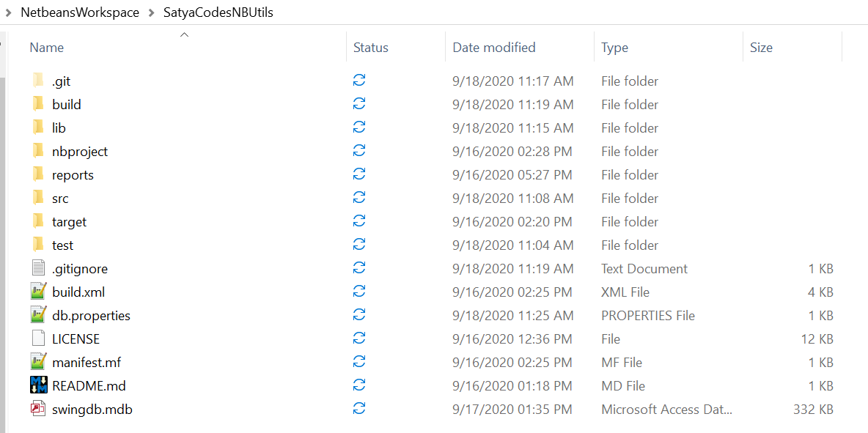The height and width of the screenshot is (433, 868).
Task: Click the README.md file icon
Action: pyautogui.click(x=38, y=385)
